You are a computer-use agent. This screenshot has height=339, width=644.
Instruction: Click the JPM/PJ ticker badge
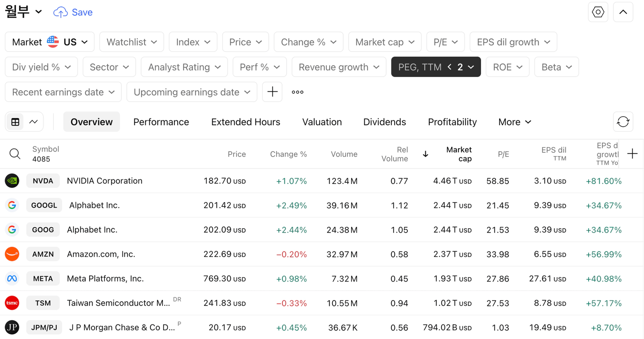(x=44, y=327)
